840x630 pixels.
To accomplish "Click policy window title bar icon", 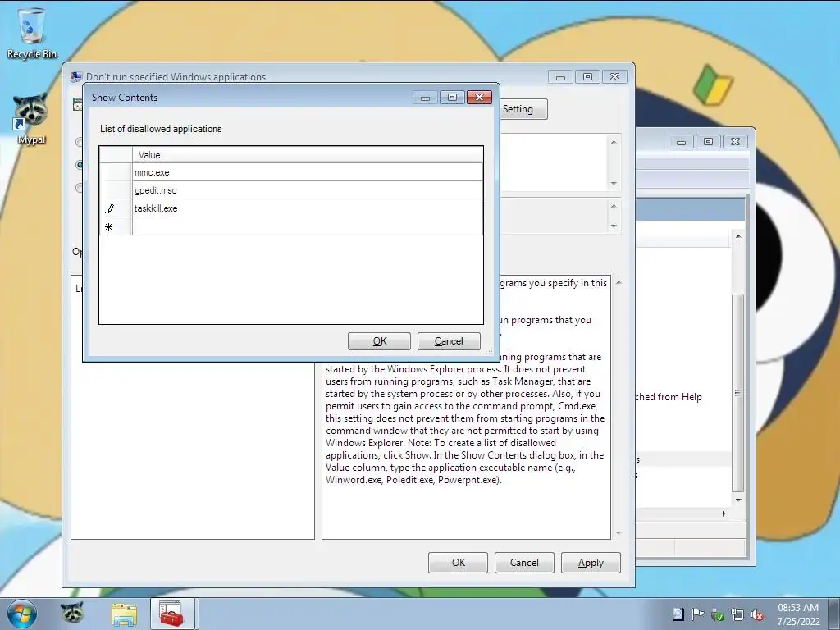I will (x=76, y=76).
